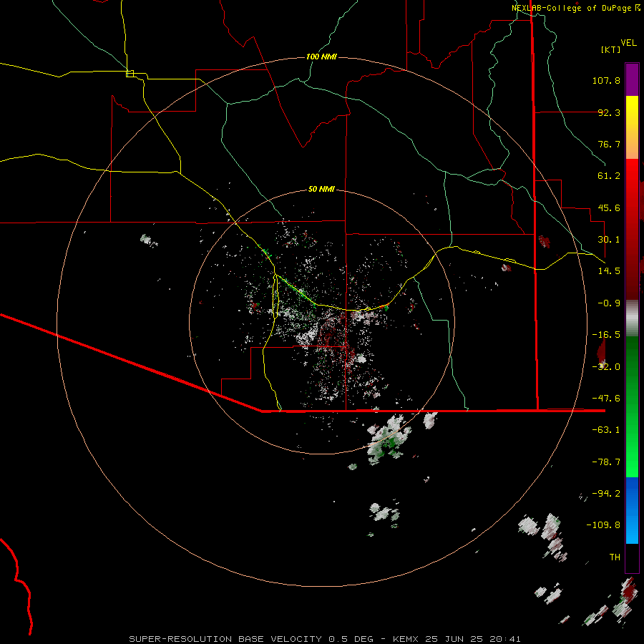Click the -0.9 scale value
644x644 pixels.
point(609,303)
